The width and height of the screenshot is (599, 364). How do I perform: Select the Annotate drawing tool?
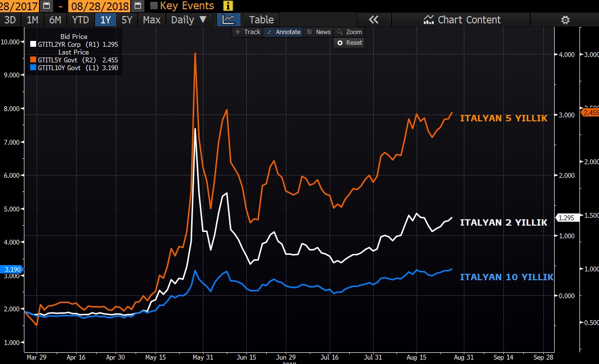(283, 32)
